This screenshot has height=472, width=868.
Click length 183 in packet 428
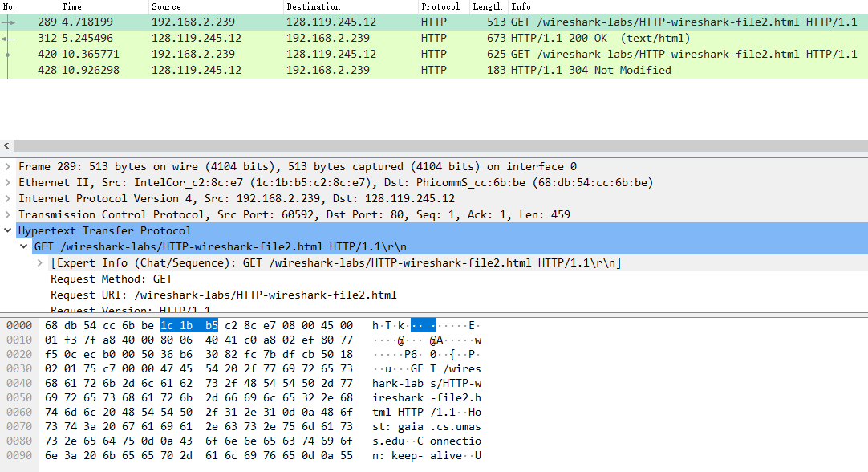tap(496, 71)
